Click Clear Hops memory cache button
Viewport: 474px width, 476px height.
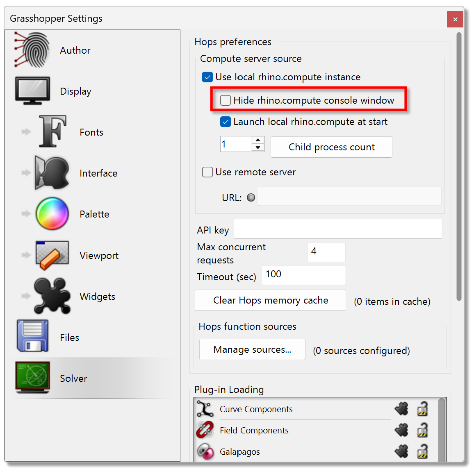[x=270, y=300]
